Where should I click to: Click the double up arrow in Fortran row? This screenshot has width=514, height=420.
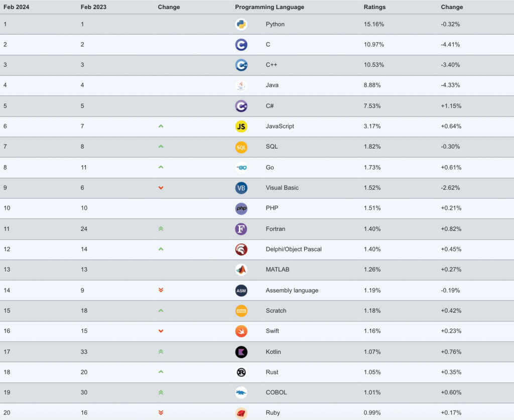pos(161,229)
